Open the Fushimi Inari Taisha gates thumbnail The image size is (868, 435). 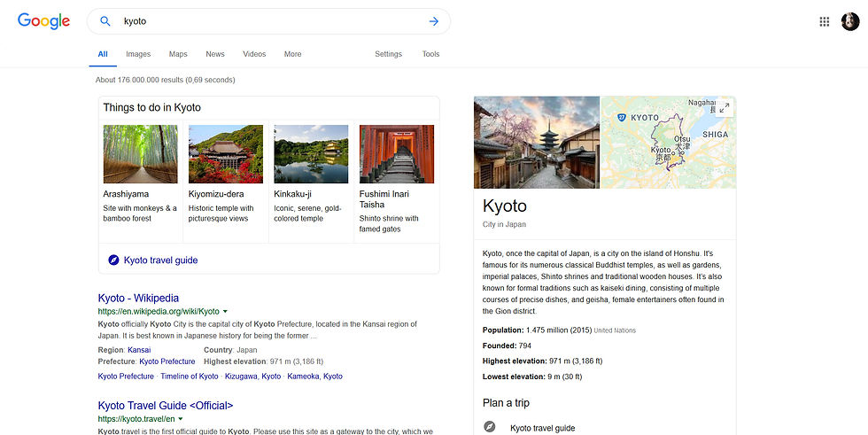point(397,154)
